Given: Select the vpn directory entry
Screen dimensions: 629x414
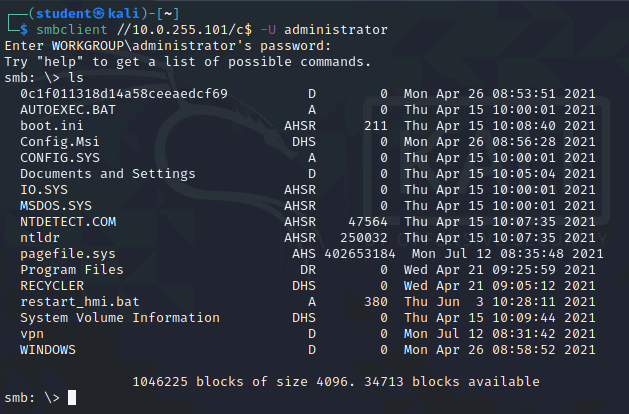Looking at the screenshot, I should (32, 334).
